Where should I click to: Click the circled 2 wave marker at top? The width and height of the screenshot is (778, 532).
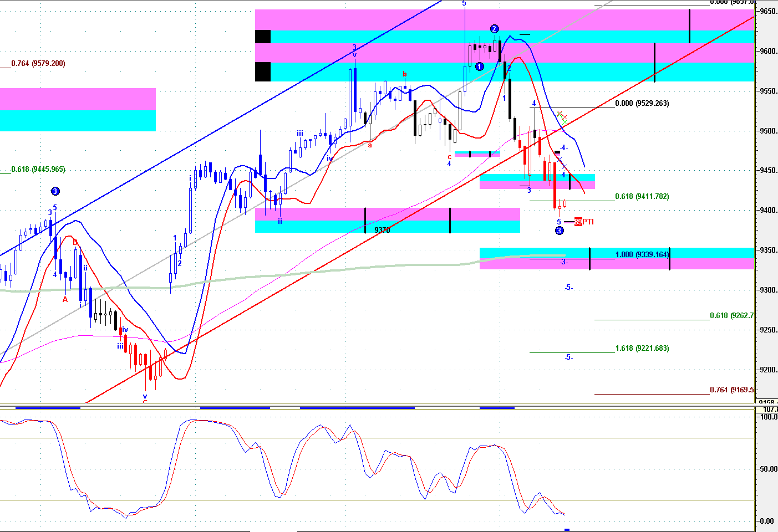coord(494,29)
